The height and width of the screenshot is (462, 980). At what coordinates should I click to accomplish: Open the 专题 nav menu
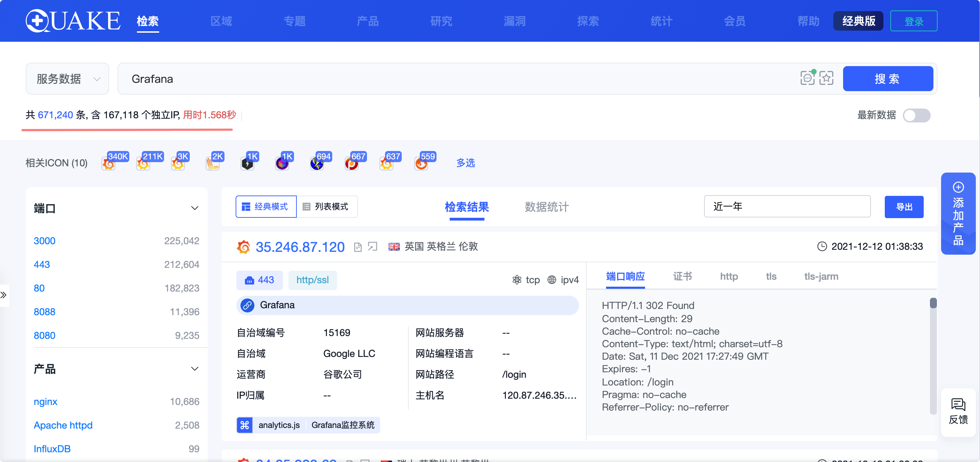(x=294, y=21)
